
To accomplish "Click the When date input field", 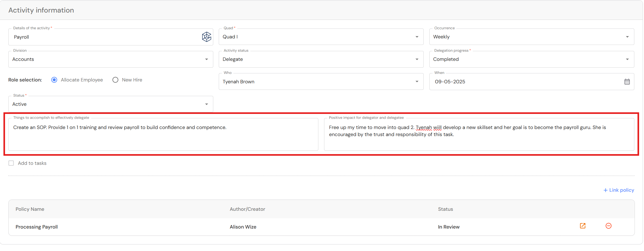I will click(x=523, y=82).
